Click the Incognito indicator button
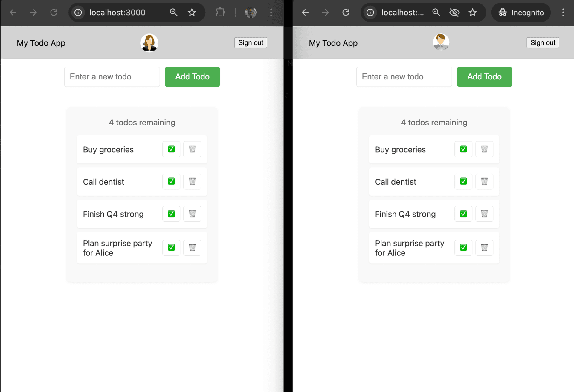The width and height of the screenshot is (574, 392). coord(521,13)
